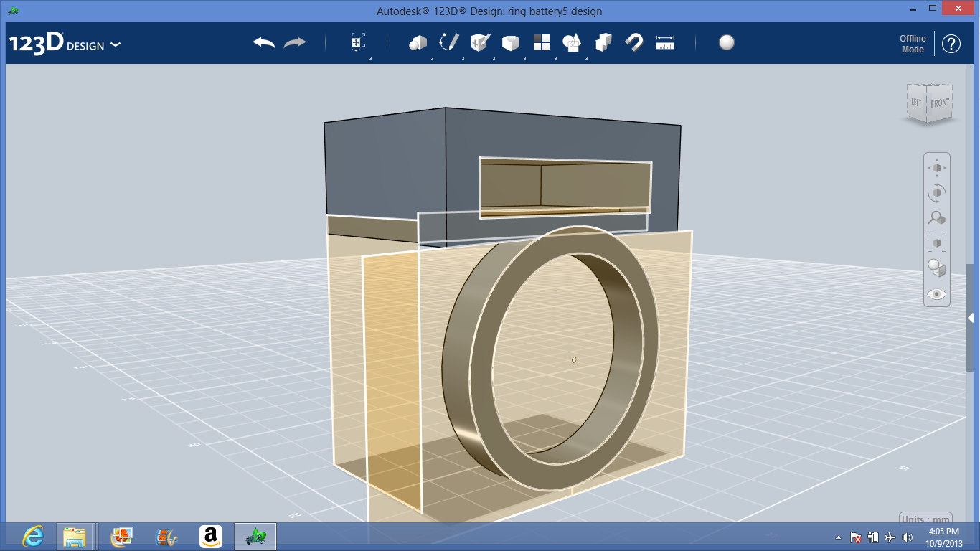Undo the last action
Viewport: 980px width, 551px height.
pos(264,43)
